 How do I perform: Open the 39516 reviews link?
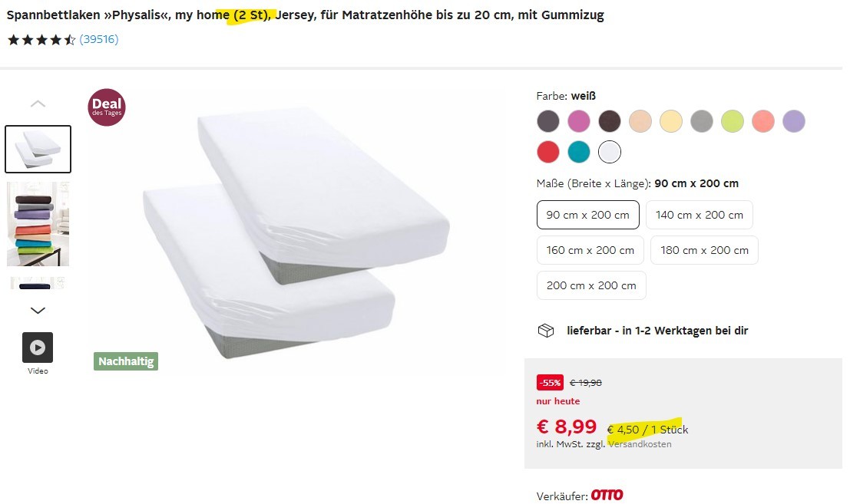[x=99, y=39]
